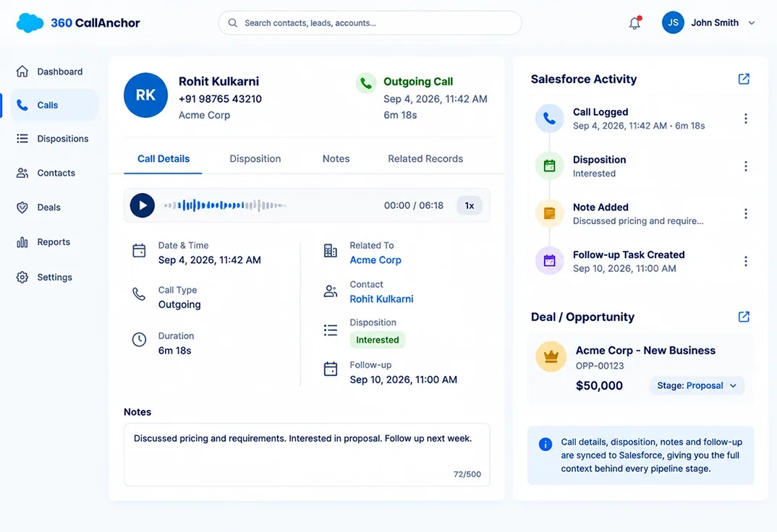Open Salesforce Activity in external view
777x532 pixels.
coord(744,80)
